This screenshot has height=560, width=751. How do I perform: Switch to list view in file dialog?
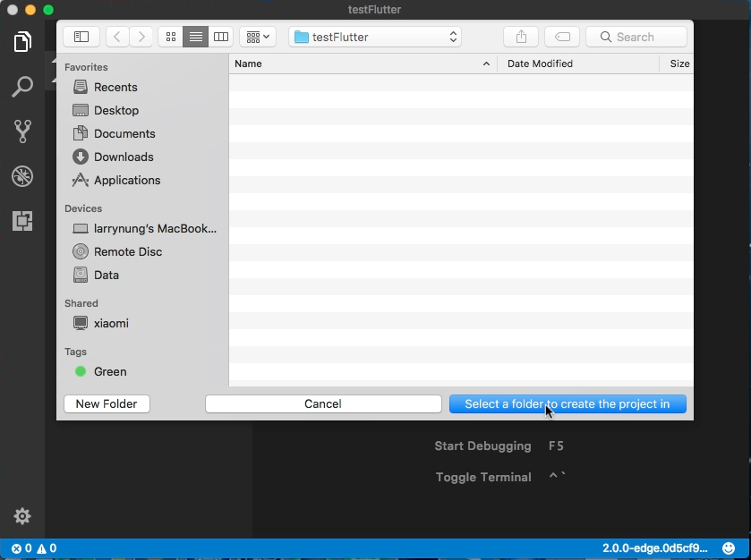pyautogui.click(x=195, y=37)
